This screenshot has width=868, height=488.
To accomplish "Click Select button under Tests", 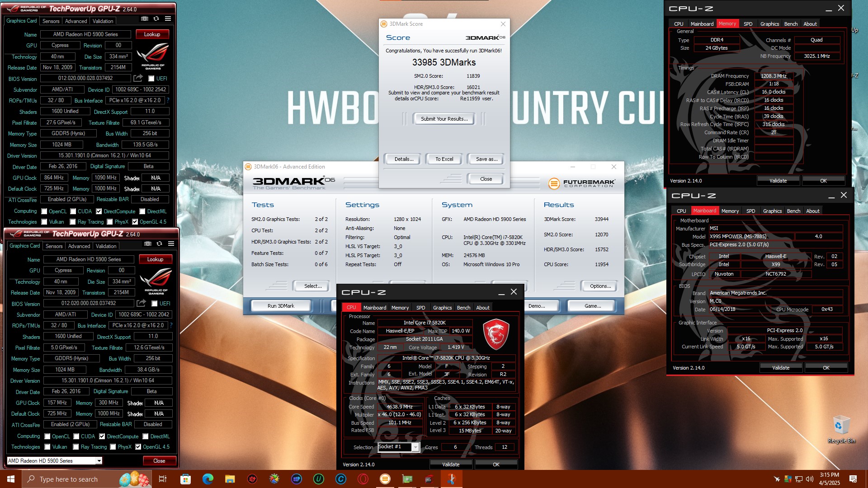I will (313, 286).
